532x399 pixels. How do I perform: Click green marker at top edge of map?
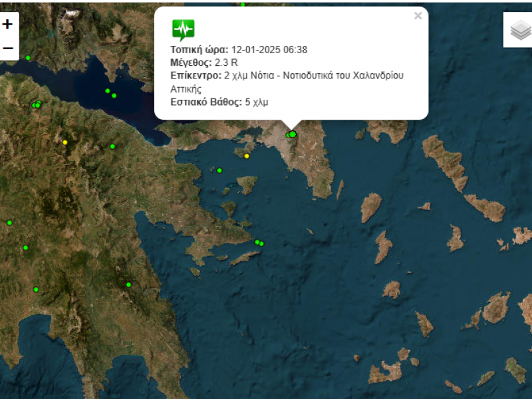[243, 5]
